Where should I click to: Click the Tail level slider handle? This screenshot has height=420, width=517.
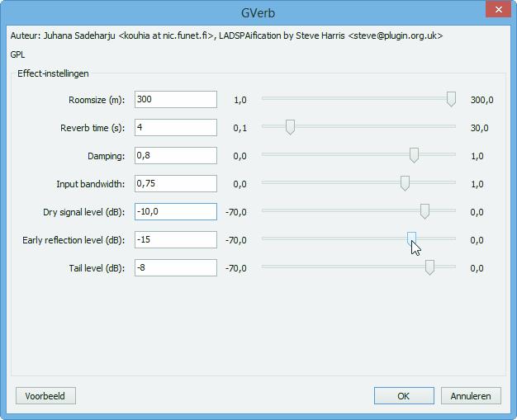[x=429, y=267]
